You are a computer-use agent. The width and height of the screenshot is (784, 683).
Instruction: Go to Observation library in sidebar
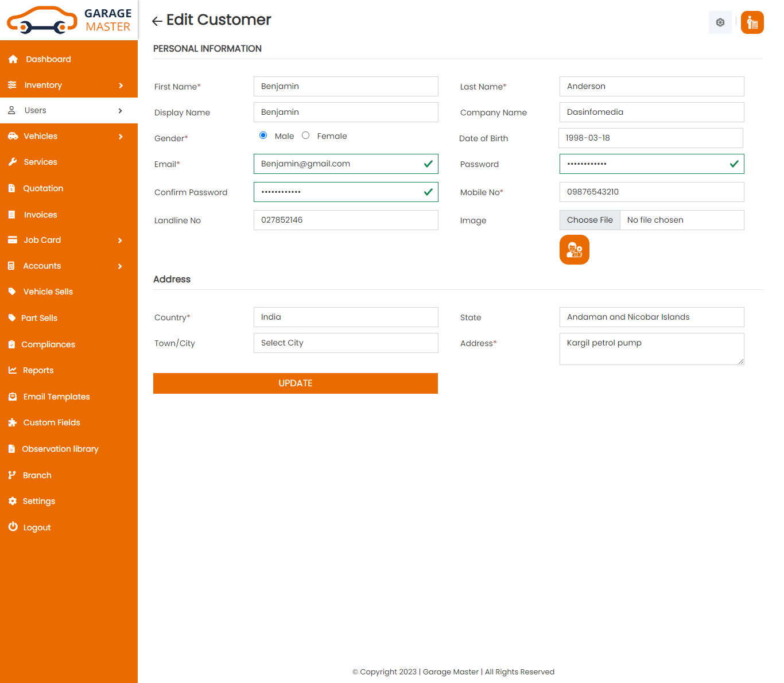click(60, 449)
